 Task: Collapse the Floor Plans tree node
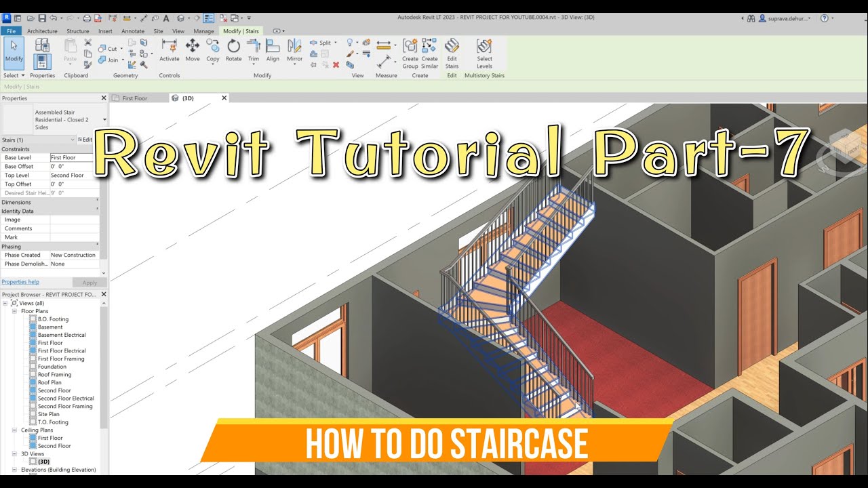(14, 311)
